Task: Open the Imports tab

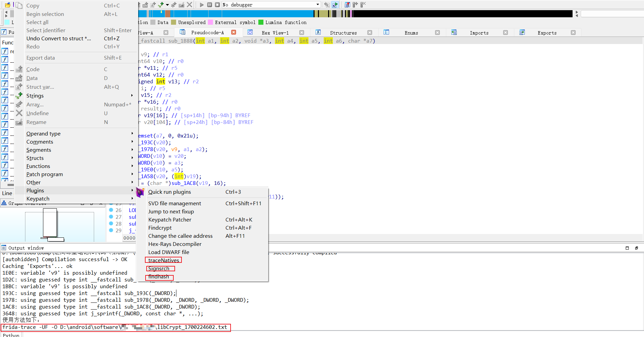Action: [479, 33]
